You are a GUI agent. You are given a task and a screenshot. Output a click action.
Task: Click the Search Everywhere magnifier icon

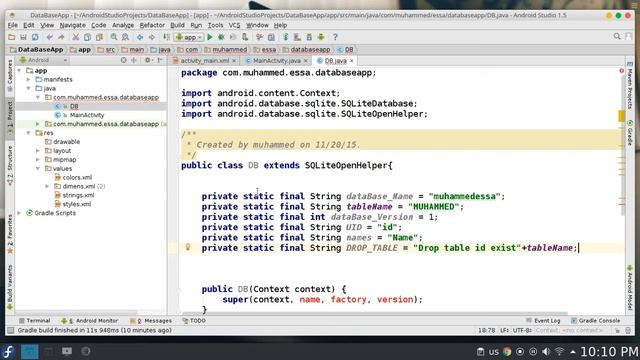coord(617,37)
